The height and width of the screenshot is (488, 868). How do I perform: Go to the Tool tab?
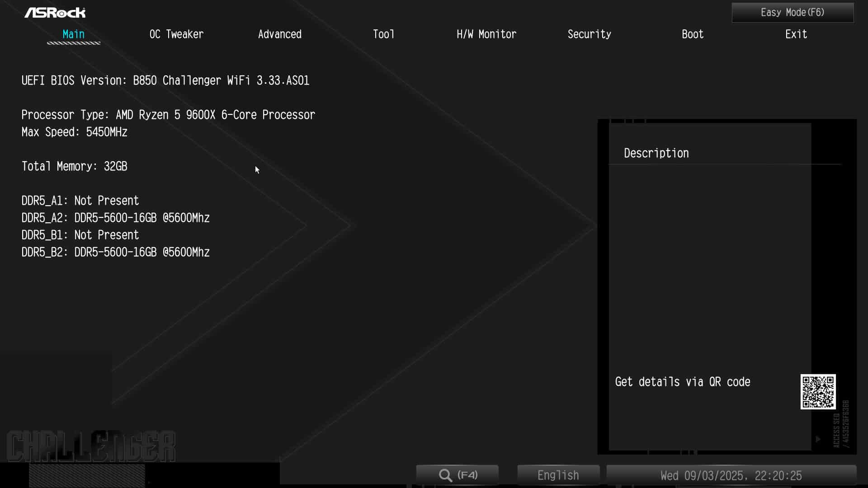(x=383, y=34)
